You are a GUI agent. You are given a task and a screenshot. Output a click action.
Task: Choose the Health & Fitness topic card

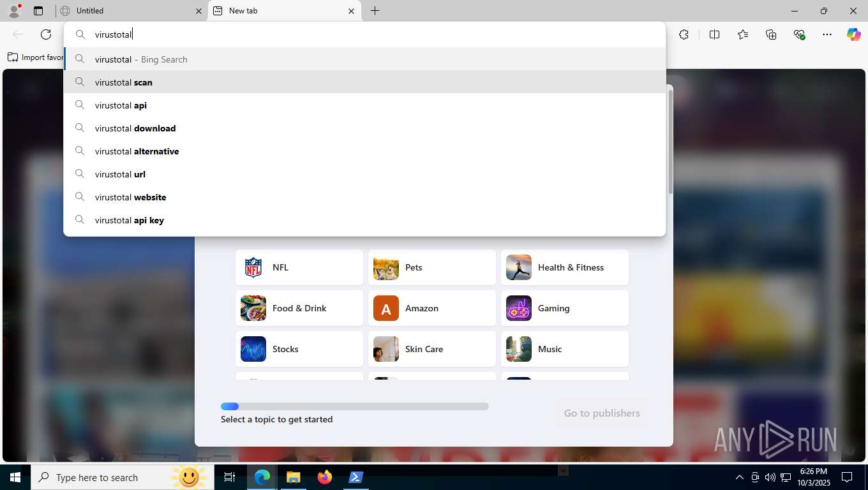[565, 267]
